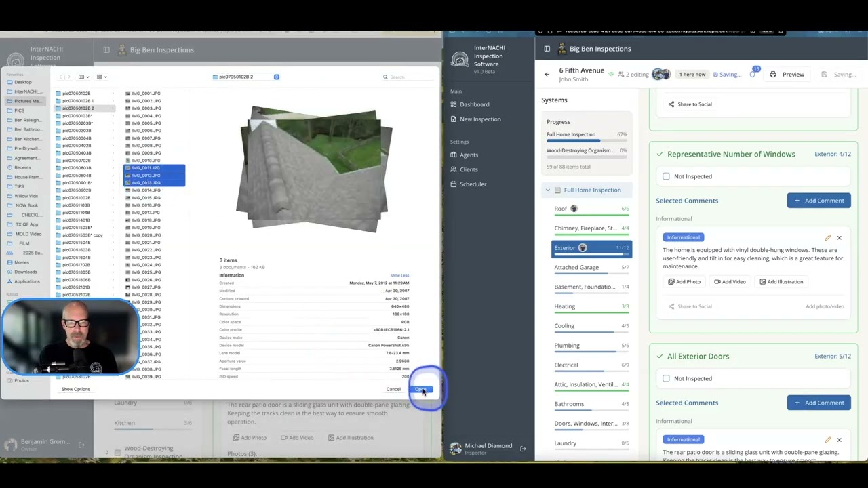868x488 pixels.
Task: Select Cooling system
Action: (591, 326)
